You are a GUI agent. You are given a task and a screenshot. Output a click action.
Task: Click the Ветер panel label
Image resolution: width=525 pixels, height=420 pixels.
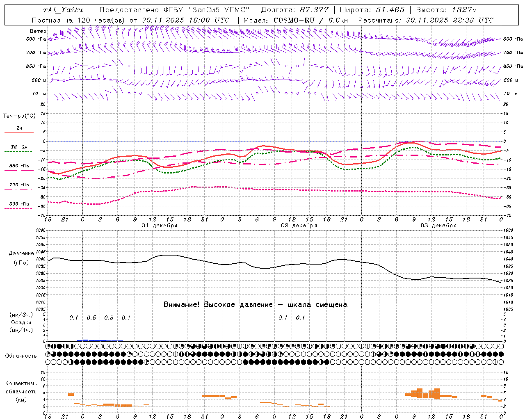38,31
